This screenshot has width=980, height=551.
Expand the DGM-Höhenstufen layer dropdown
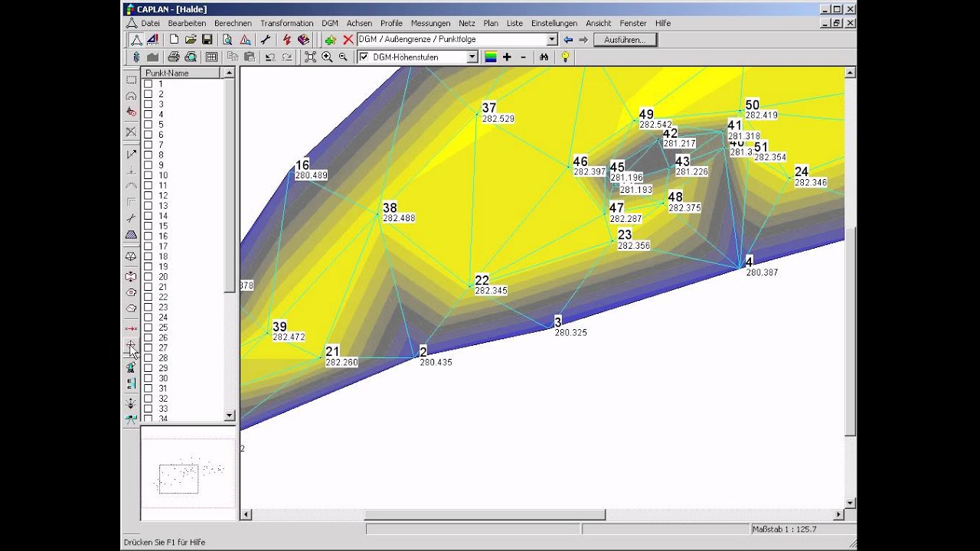tap(472, 57)
